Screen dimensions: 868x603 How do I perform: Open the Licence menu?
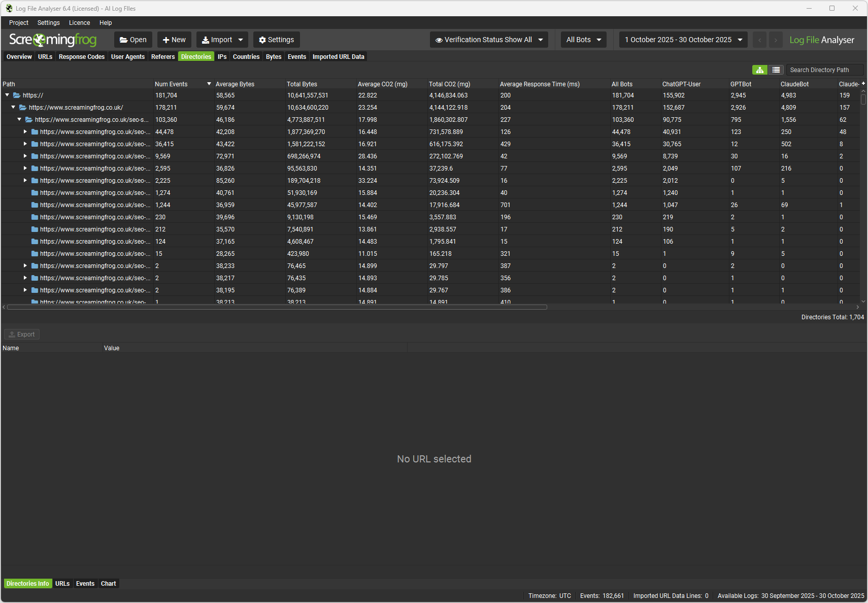pos(79,23)
